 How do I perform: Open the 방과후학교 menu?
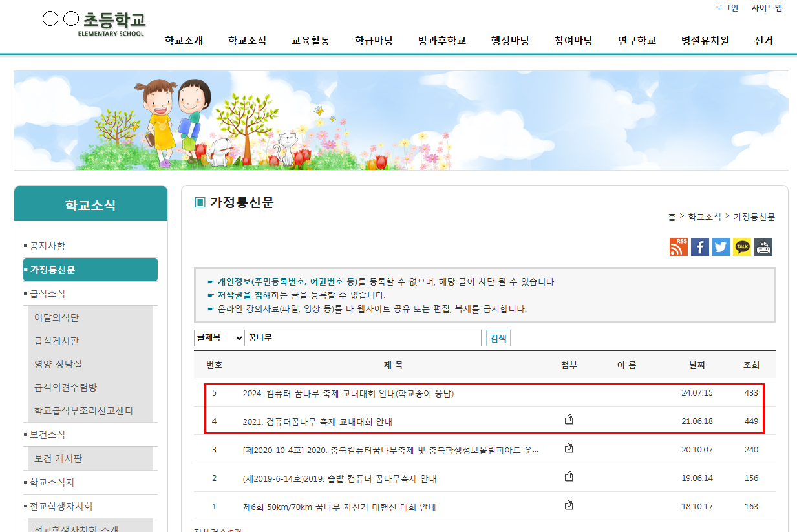click(x=442, y=41)
